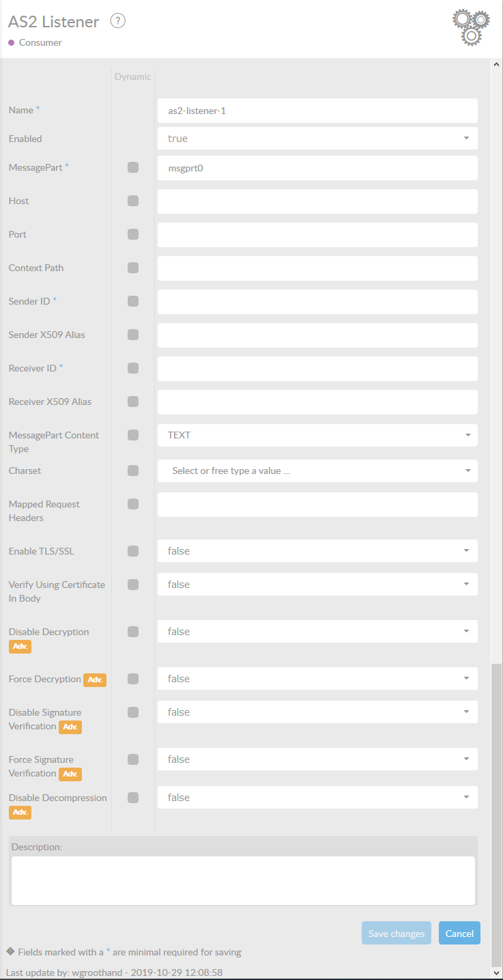
Task: Toggle Dynamic checkbox for Enable TLS/SSL
Action: 133,551
